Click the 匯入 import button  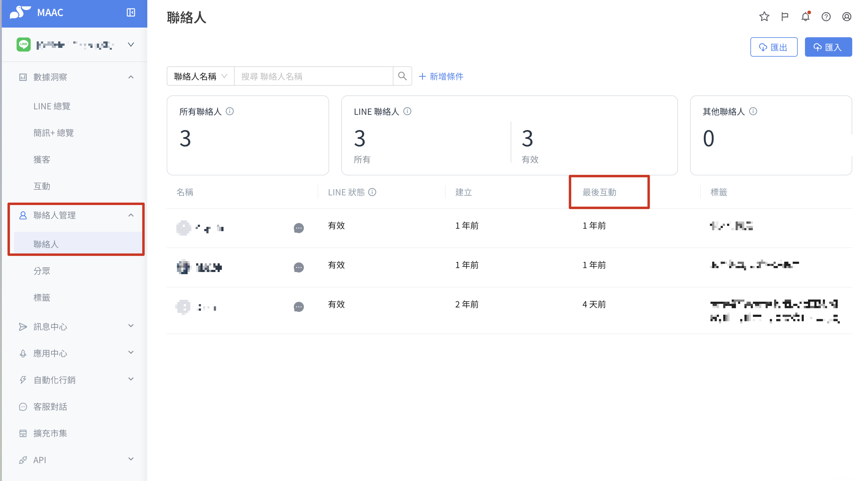click(x=828, y=47)
